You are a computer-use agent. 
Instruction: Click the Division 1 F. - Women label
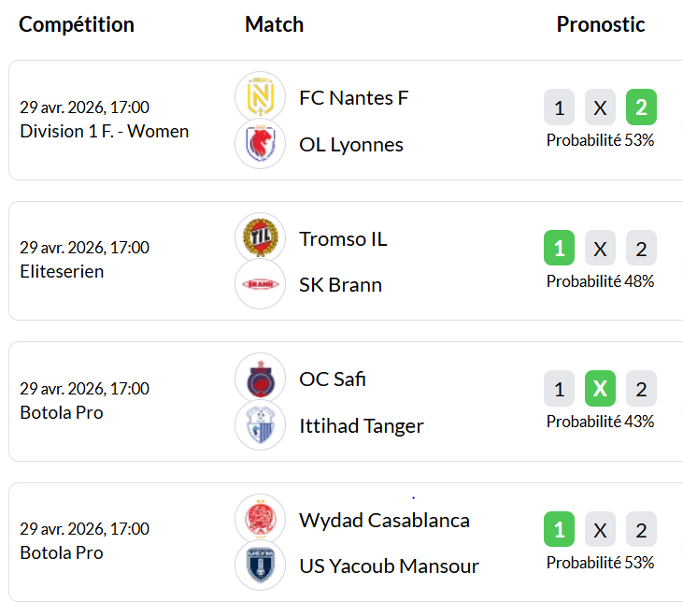pyautogui.click(x=104, y=131)
